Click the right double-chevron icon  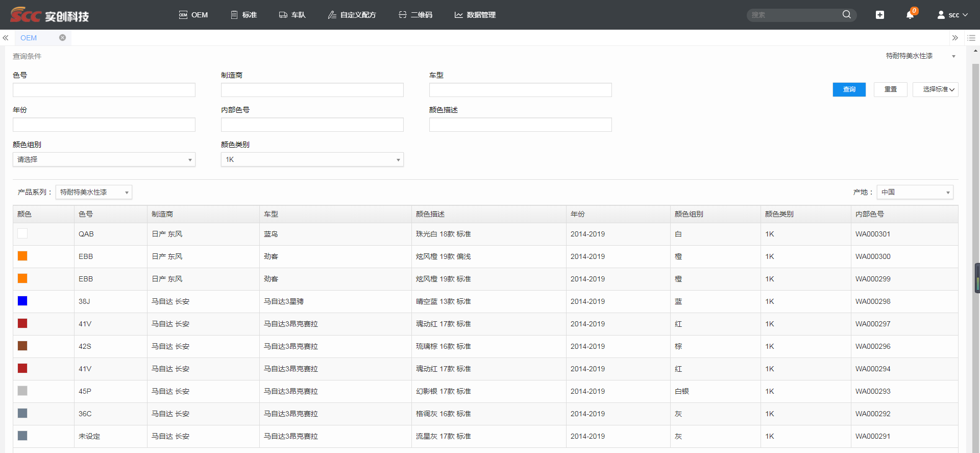pyautogui.click(x=955, y=38)
